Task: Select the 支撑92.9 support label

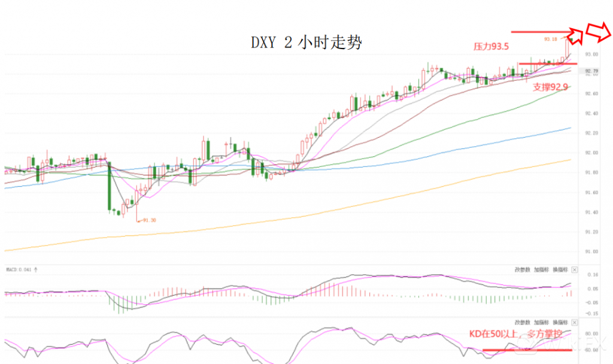Action: click(x=550, y=87)
